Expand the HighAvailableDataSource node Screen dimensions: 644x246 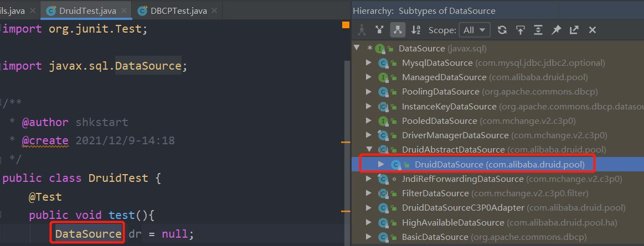(368, 223)
